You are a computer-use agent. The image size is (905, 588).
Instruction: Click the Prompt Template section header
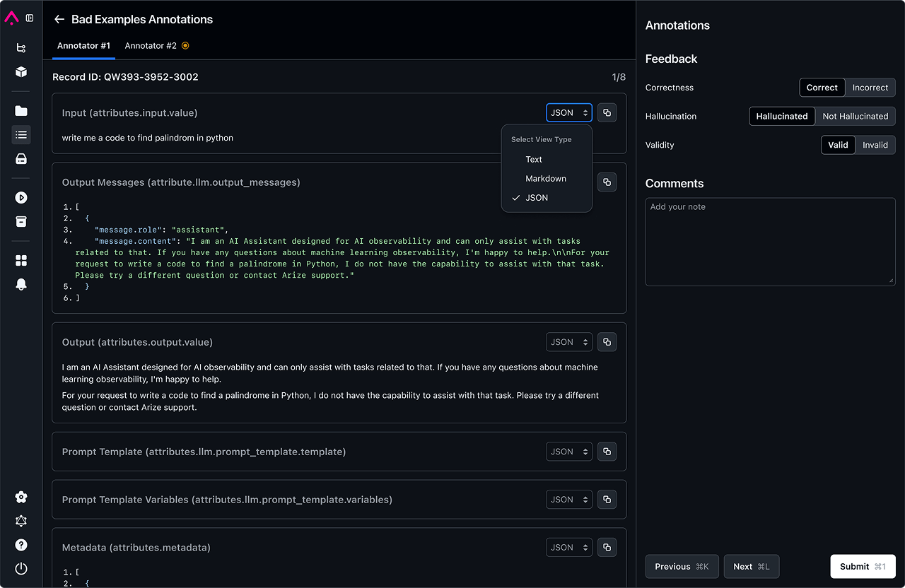204,452
